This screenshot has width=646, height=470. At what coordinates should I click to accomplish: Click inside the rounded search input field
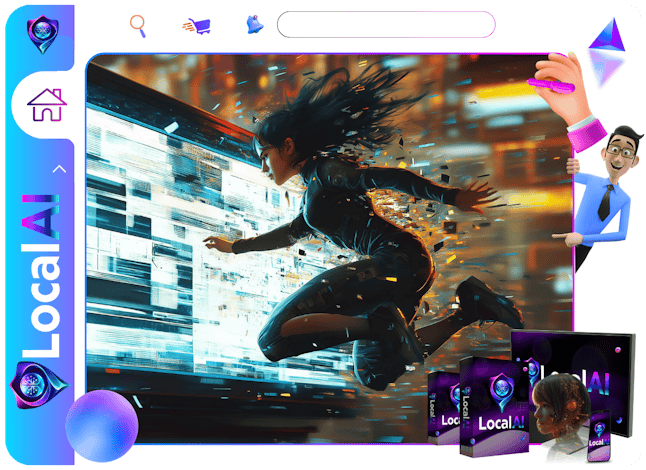386,25
